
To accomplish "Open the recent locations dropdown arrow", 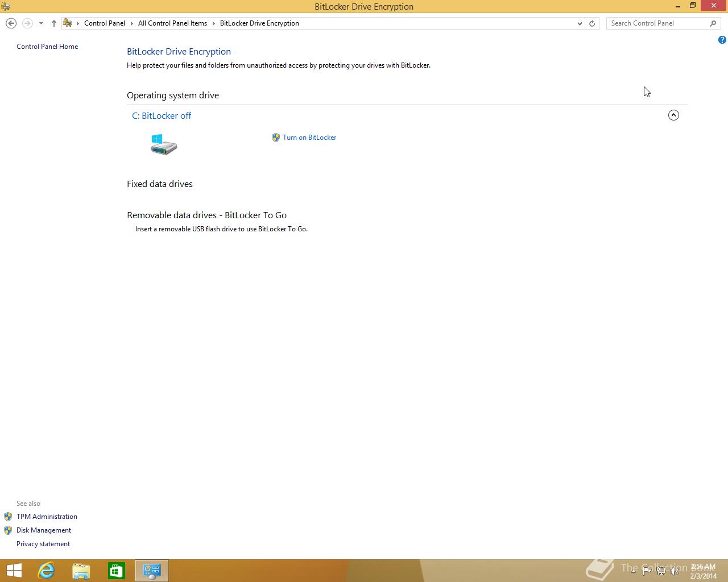I will click(41, 23).
